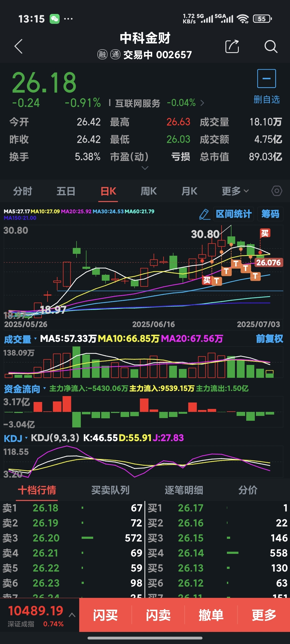Screen dimensions: 290x644
Task: Tap the 最高 26.63 value
Action: (x=178, y=122)
